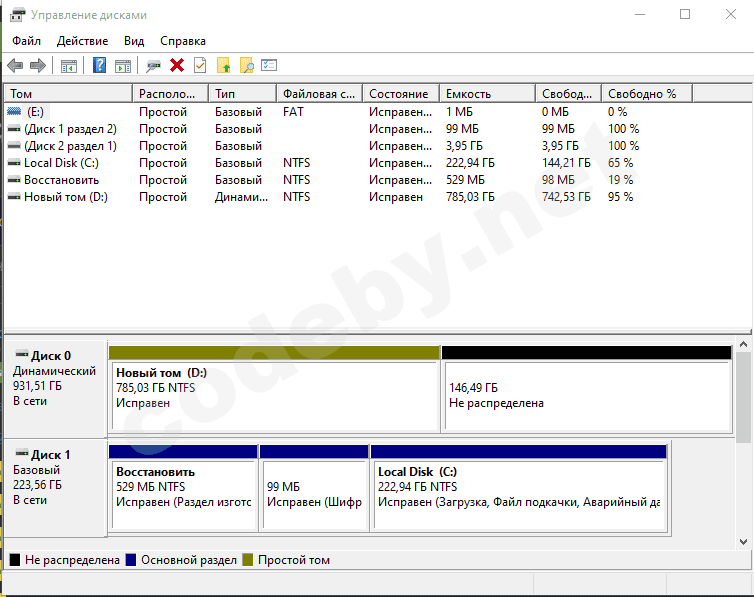Open Help via the blue question-mark icon
The width and height of the screenshot is (754, 597).
click(x=99, y=65)
